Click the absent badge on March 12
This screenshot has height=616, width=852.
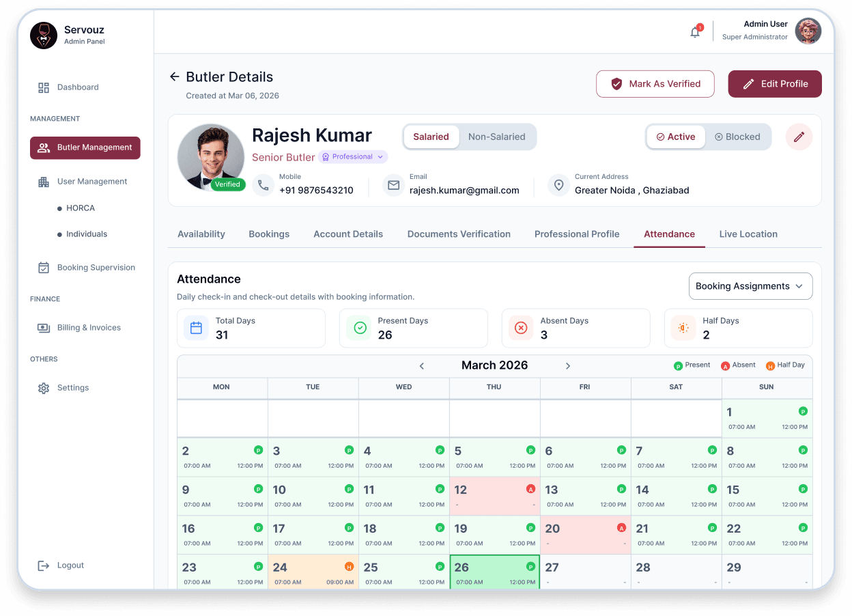point(530,489)
